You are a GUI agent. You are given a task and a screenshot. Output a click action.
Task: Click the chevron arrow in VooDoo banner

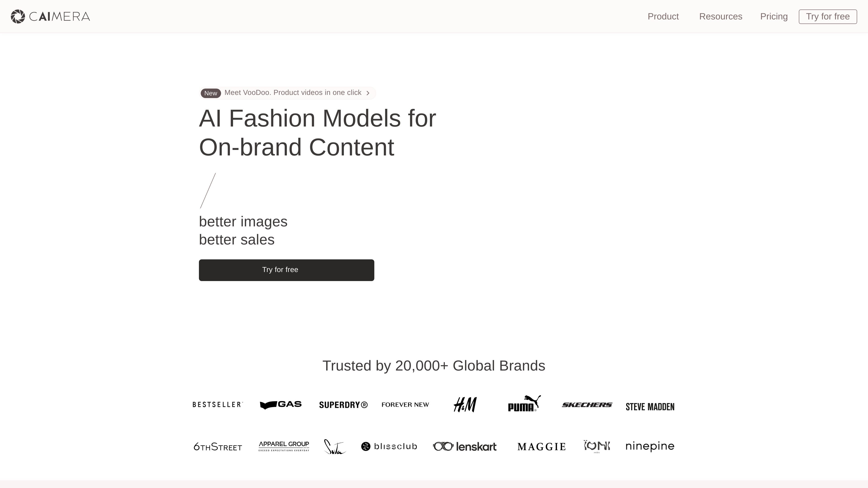(368, 93)
